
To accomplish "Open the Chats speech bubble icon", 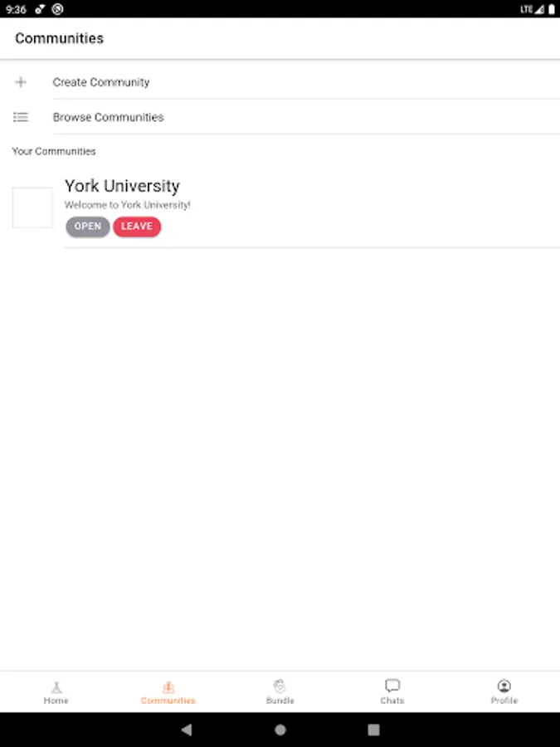I will [392, 686].
